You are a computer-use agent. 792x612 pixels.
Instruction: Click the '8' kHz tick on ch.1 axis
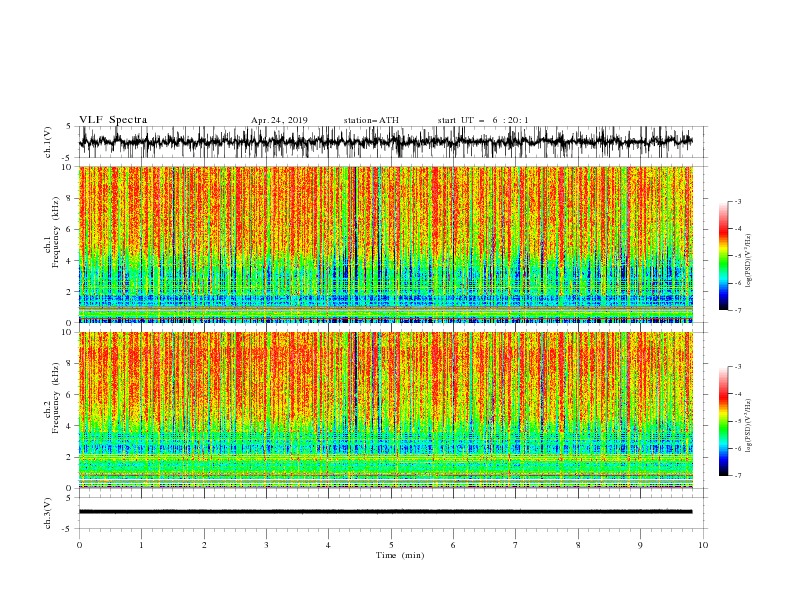click(x=70, y=198)
